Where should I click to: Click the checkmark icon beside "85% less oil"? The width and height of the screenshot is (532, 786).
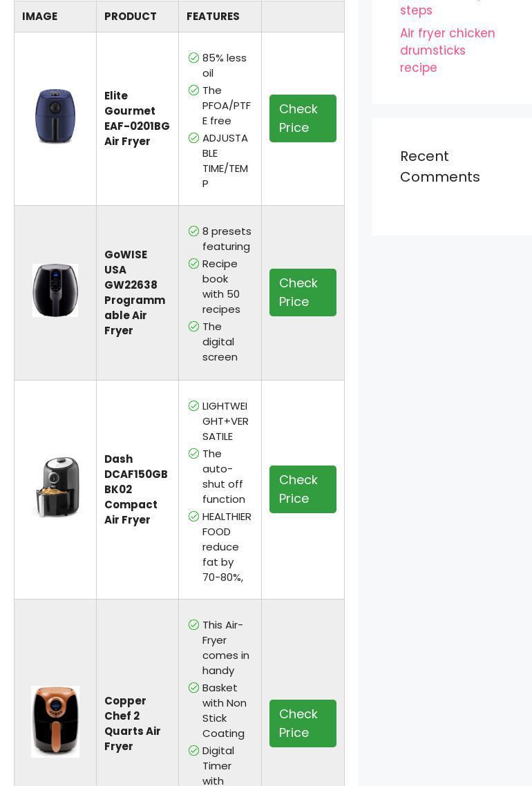193,58
